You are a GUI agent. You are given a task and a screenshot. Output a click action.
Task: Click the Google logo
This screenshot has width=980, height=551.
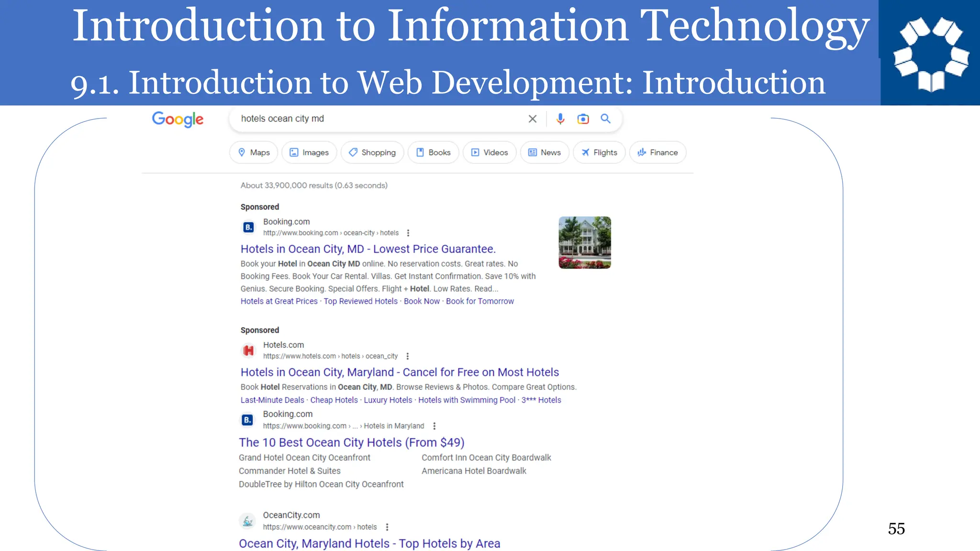(178, 119)
